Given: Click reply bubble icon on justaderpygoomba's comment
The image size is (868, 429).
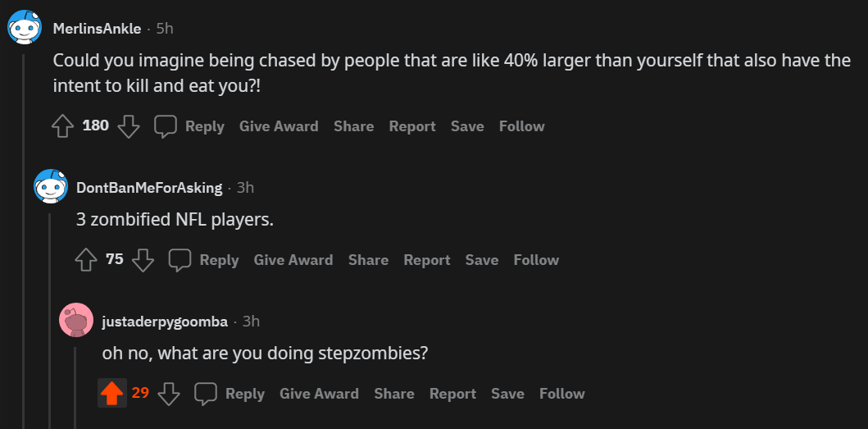Looking at the screenshot, I should point(206,394).
